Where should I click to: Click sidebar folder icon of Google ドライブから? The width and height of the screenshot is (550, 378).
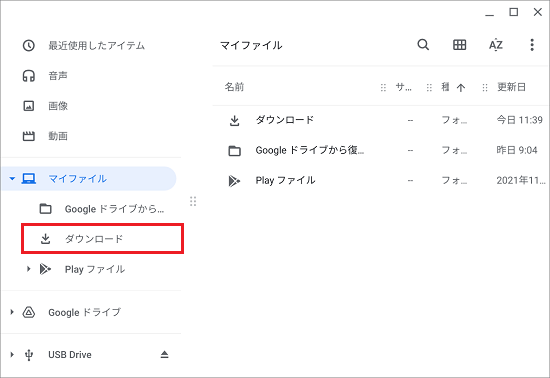coord(45,209)
